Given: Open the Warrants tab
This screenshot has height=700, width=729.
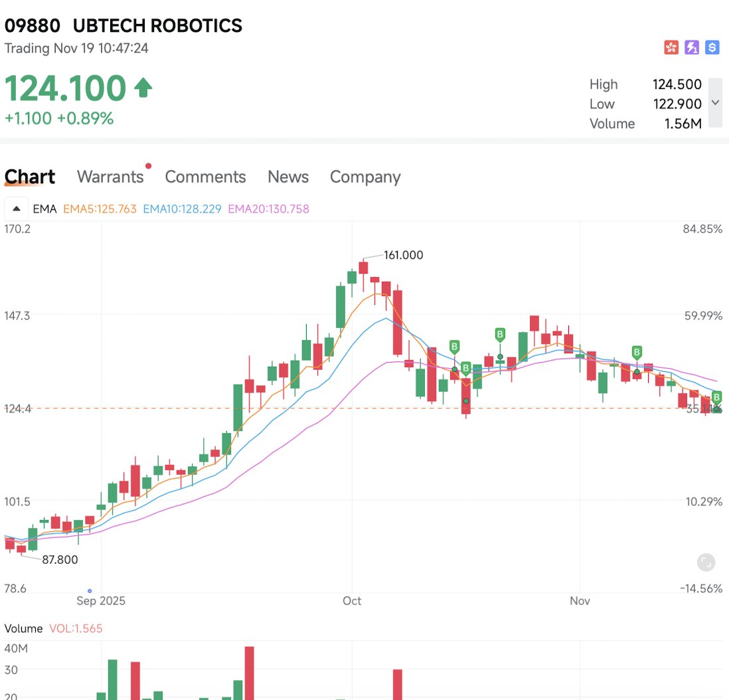Looking at the screenshot, I should (x=110, y=177).
